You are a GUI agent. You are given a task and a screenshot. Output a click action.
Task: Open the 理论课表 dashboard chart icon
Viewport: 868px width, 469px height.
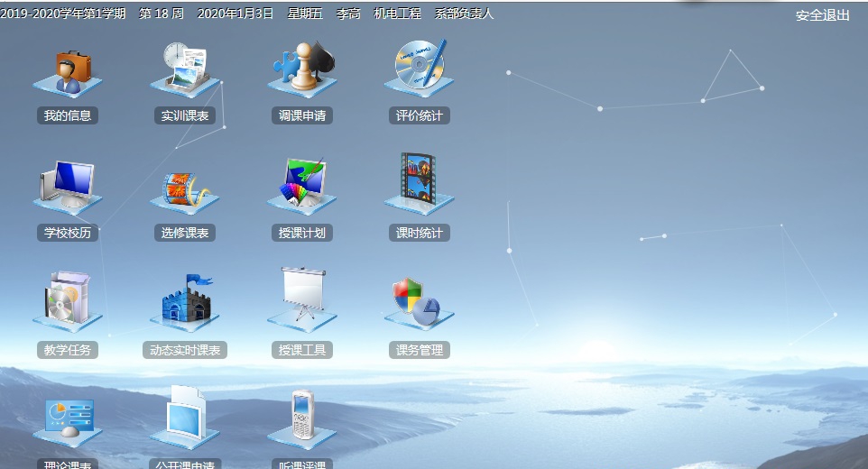[68, 423]
